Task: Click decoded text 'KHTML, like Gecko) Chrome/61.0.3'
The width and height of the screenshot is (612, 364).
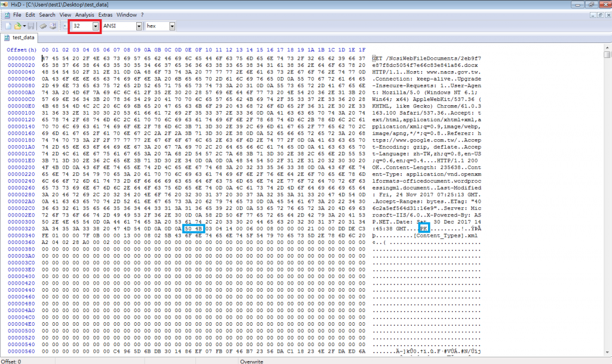Action: pos(427,106)
